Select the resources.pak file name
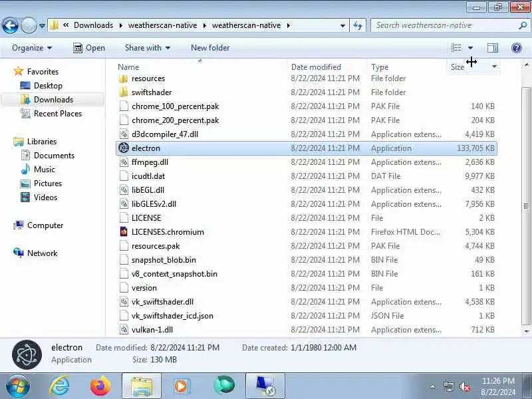 156,246
